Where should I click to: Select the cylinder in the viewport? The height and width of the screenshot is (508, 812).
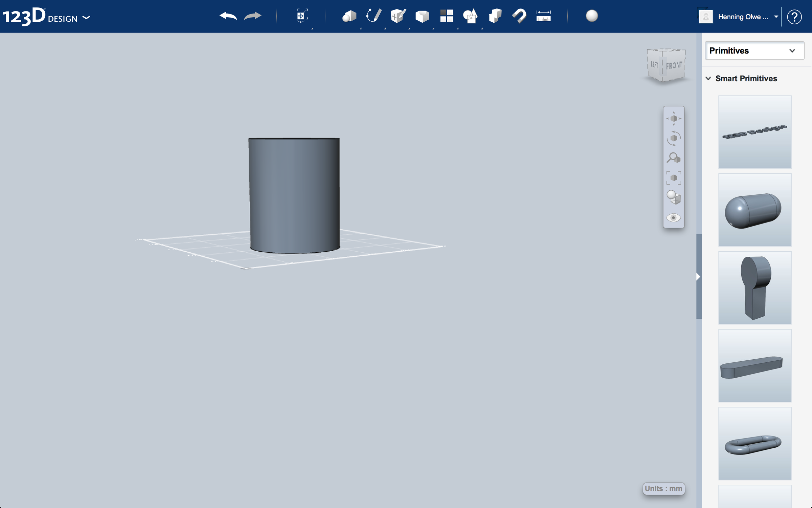click(294, 195)
